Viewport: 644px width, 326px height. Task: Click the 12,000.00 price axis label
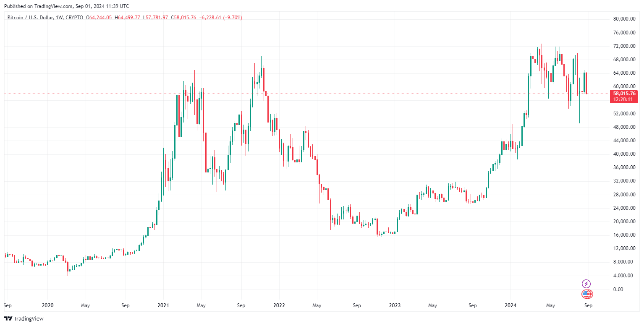[625, 248]
